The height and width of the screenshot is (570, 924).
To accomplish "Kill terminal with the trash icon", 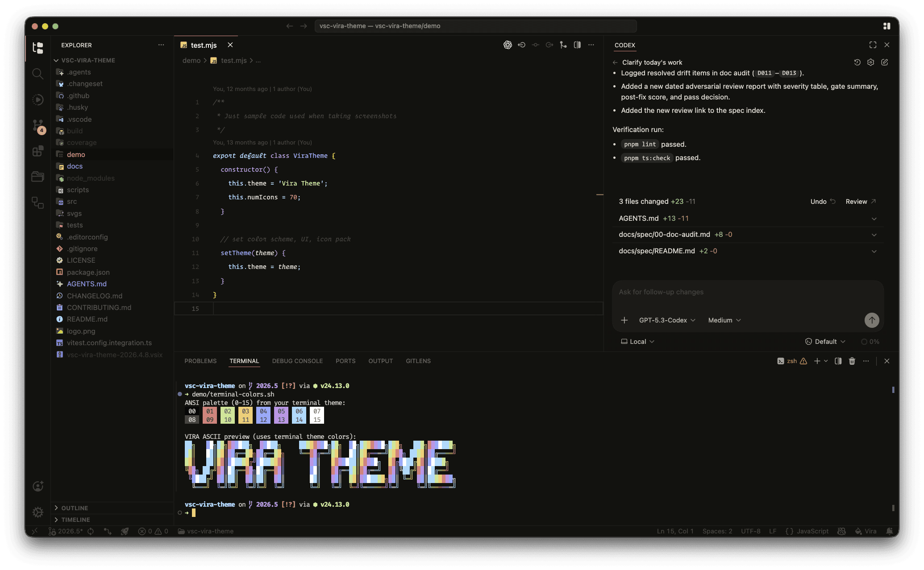I will pos(852,361).
